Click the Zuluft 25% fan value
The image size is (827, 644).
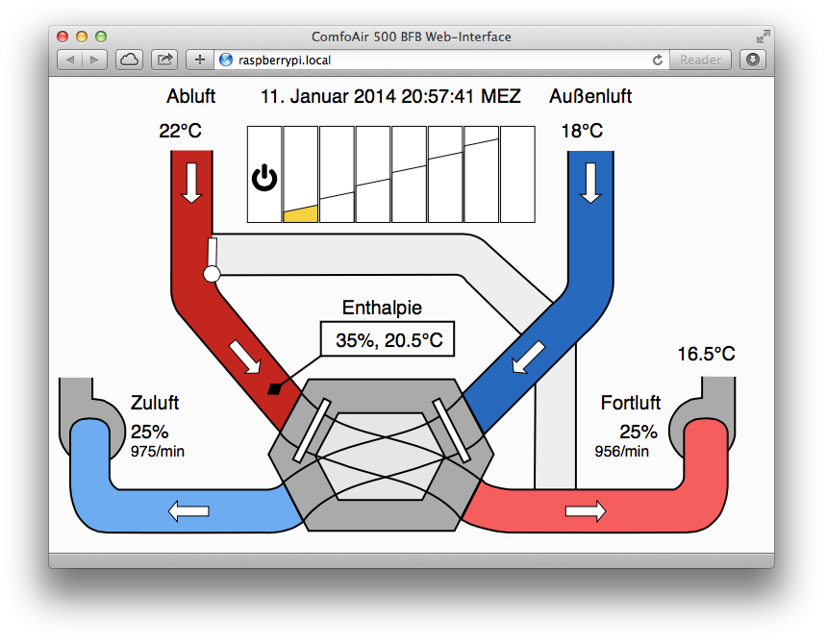(x=149, y=432)
